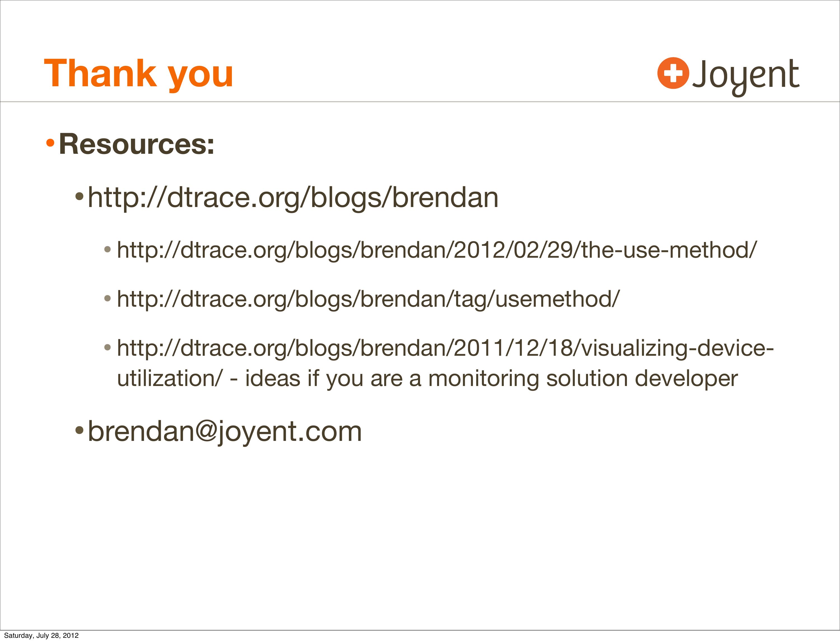The image size is (840, 642).
Task: Open the tag/usemethod link
Action: tap(368, 299)
